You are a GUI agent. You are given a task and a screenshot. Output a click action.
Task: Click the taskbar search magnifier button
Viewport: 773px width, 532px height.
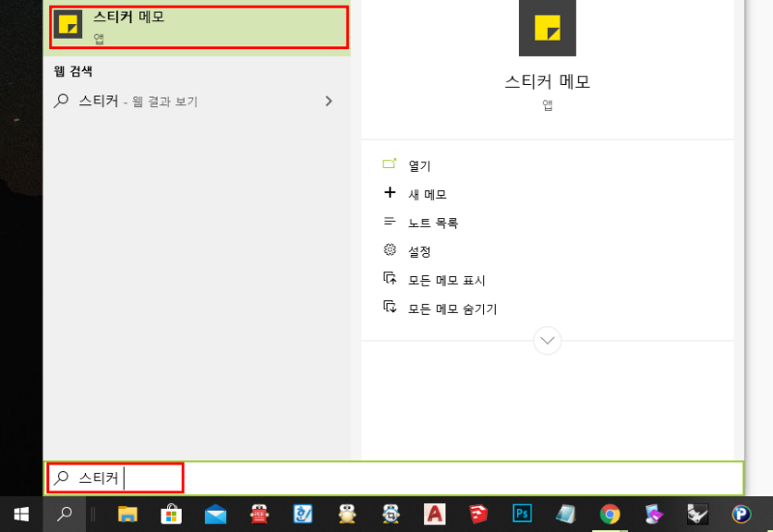point(64,515)
